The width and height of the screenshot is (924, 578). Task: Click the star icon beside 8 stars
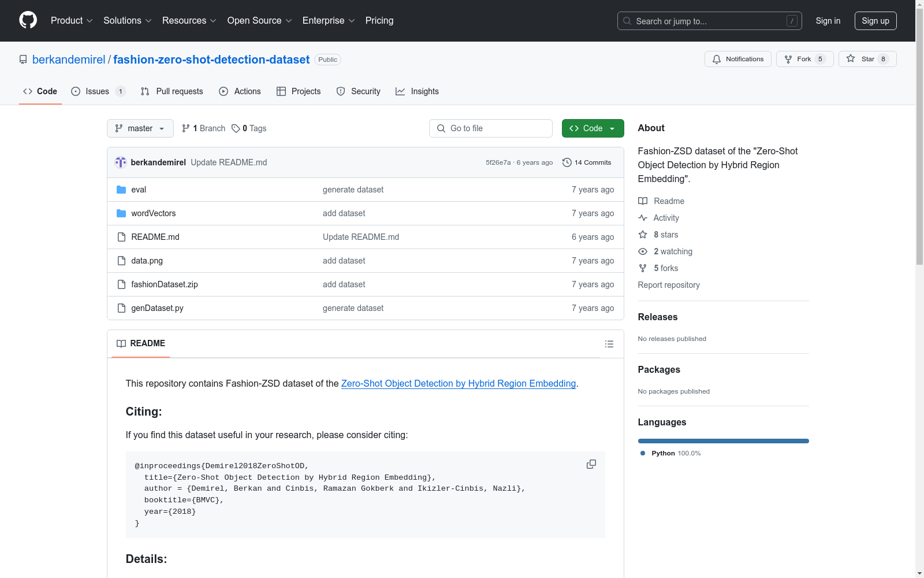(x=643, y=235)
